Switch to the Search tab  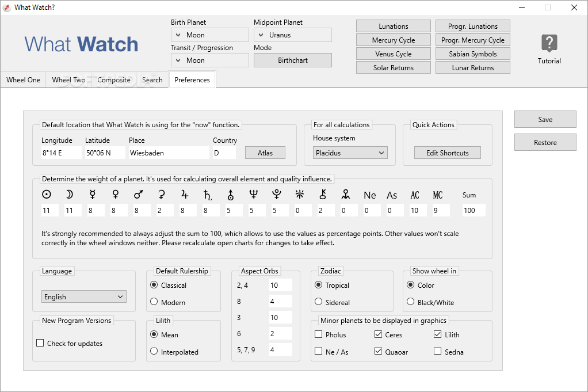(152, 80)
